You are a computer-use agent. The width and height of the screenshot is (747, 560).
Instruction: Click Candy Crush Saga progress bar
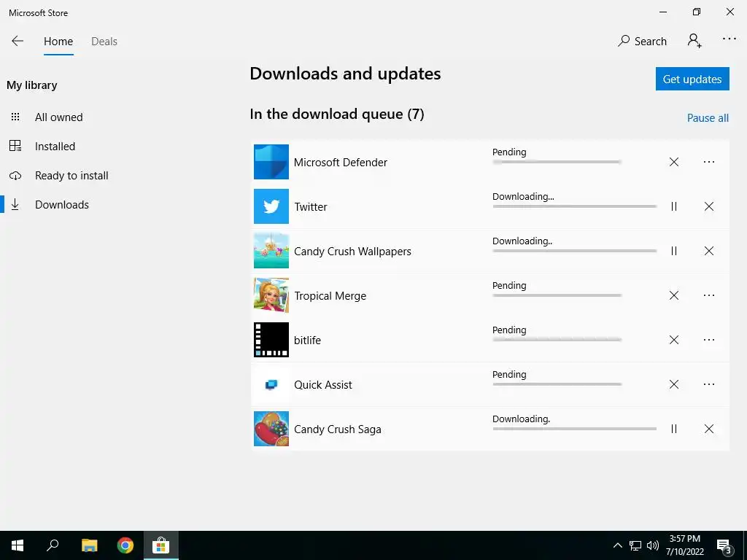click(x=575, y=429)
